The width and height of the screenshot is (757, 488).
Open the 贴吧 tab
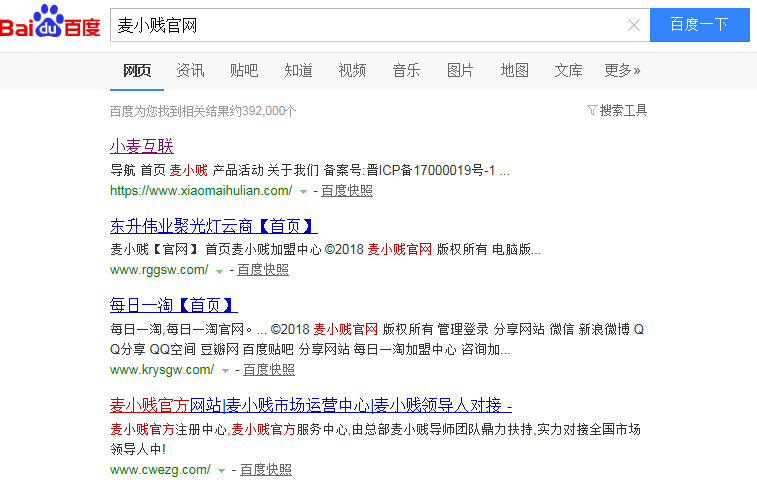click(244, 70)
